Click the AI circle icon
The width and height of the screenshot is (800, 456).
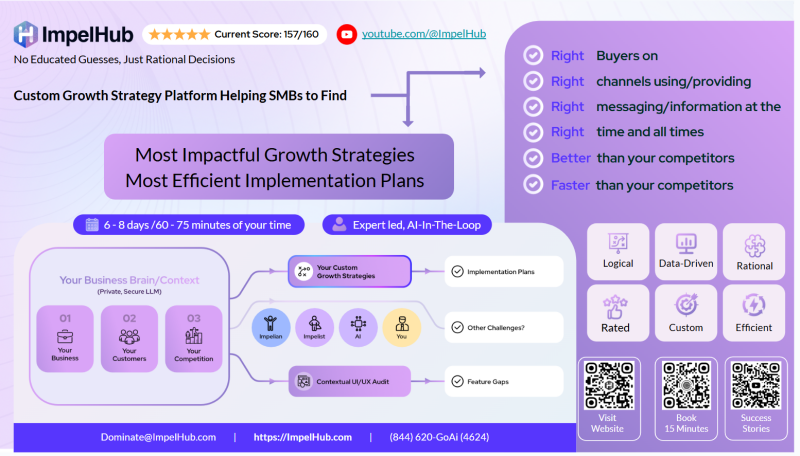click(x=358, y=327)
